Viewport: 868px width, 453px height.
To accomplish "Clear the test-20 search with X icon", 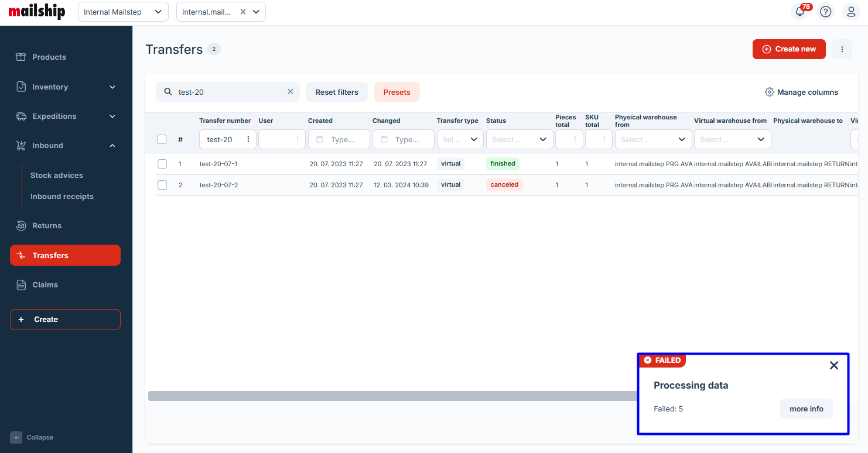I will pos(290,92).
